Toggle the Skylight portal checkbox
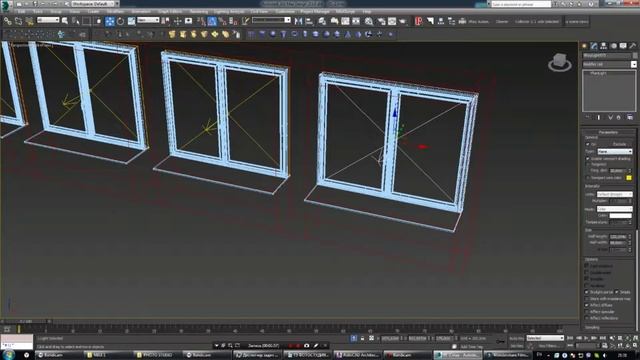 587,292
